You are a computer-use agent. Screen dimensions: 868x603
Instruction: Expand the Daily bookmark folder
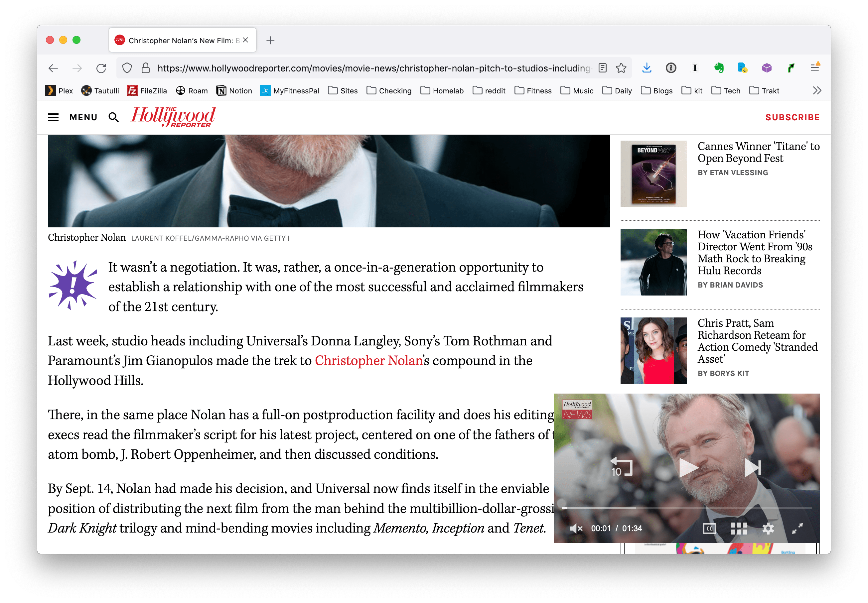[x=617, y=91]
